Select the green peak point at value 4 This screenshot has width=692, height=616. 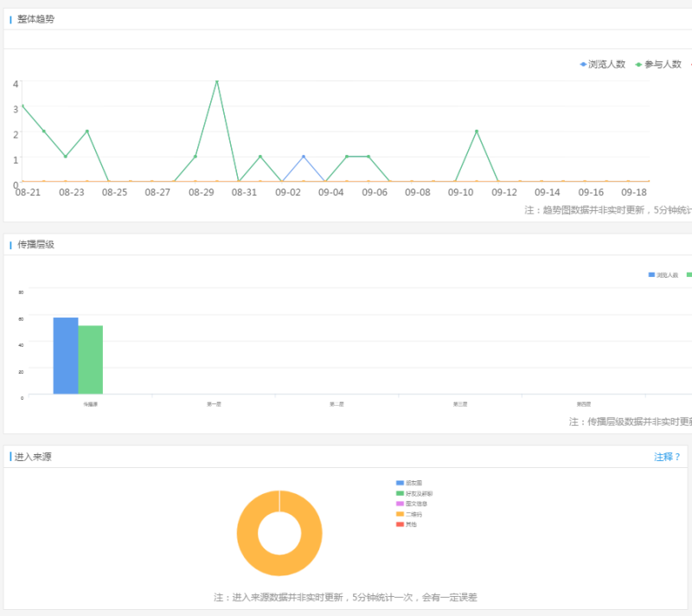click(x=217, y=81)
